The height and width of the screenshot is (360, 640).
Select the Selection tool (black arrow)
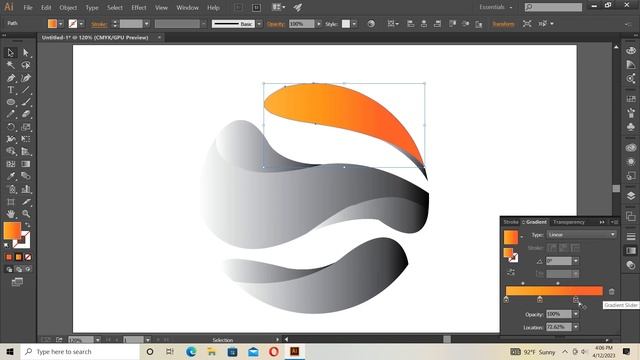[x=11, y=53]
